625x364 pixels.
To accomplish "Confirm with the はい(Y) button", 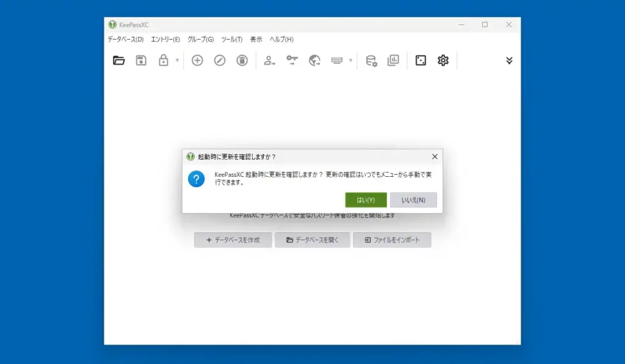I will 366,200.
